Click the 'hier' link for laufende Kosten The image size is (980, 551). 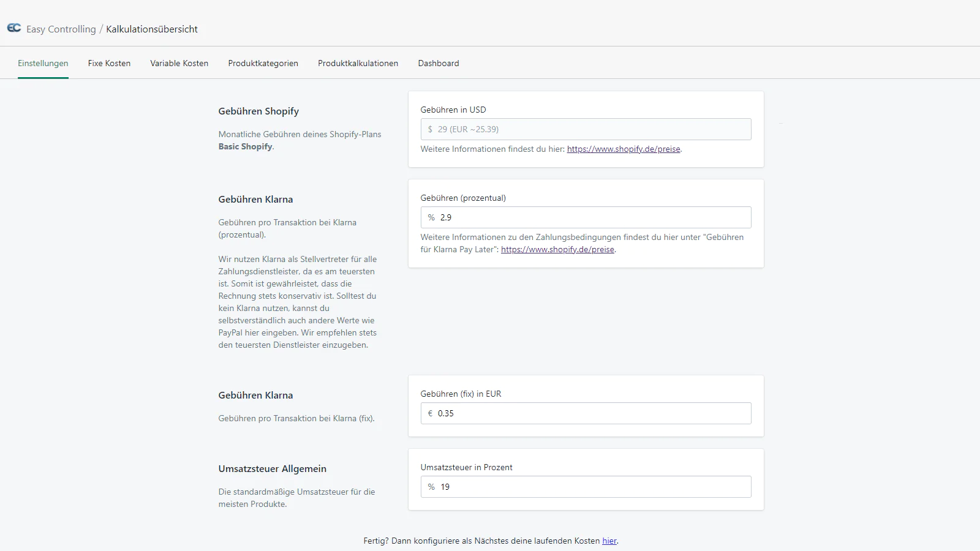(x=609, y=541)
